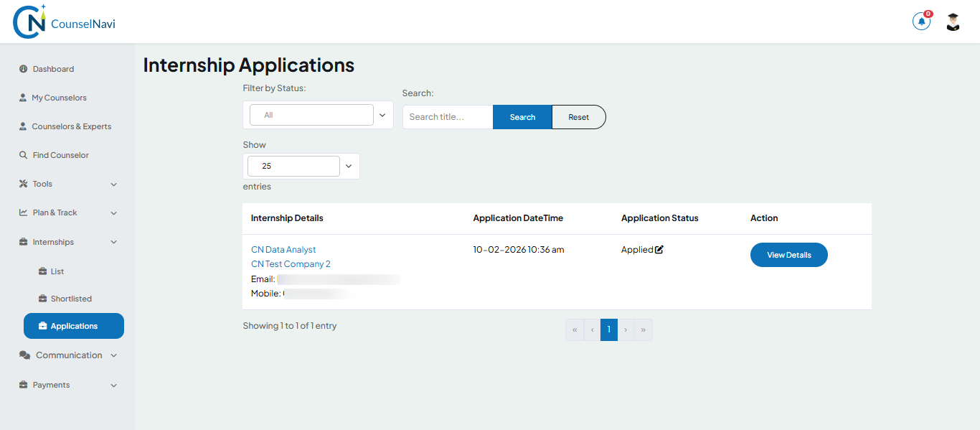The width and height of the screenshot is (980, 430).
Task: Click inside the search title input field
Action: 447,116
